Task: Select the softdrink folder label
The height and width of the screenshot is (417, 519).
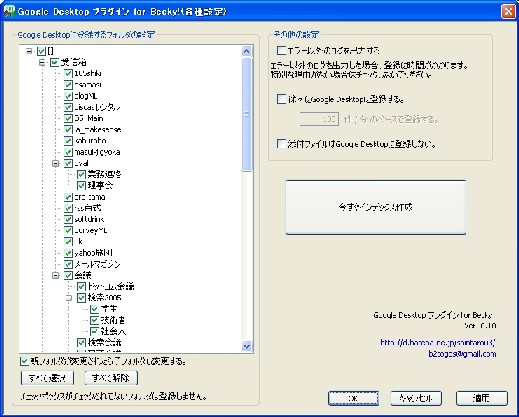Action: (89, 219)
